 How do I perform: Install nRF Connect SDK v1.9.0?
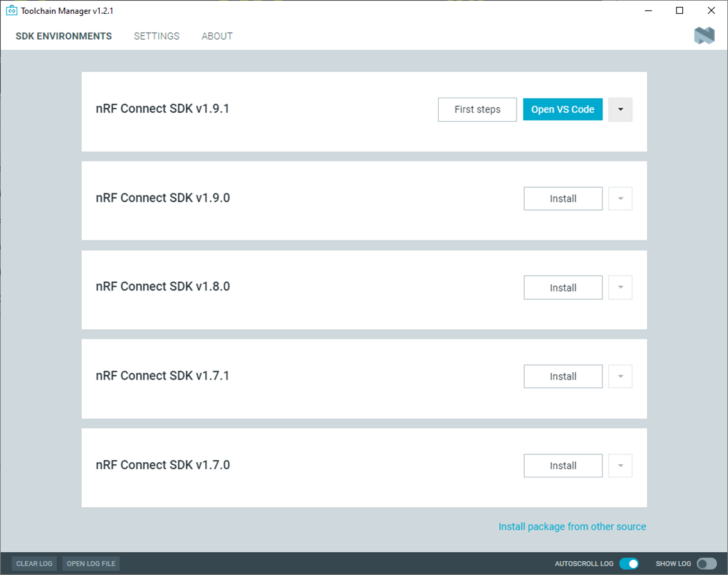562,198
